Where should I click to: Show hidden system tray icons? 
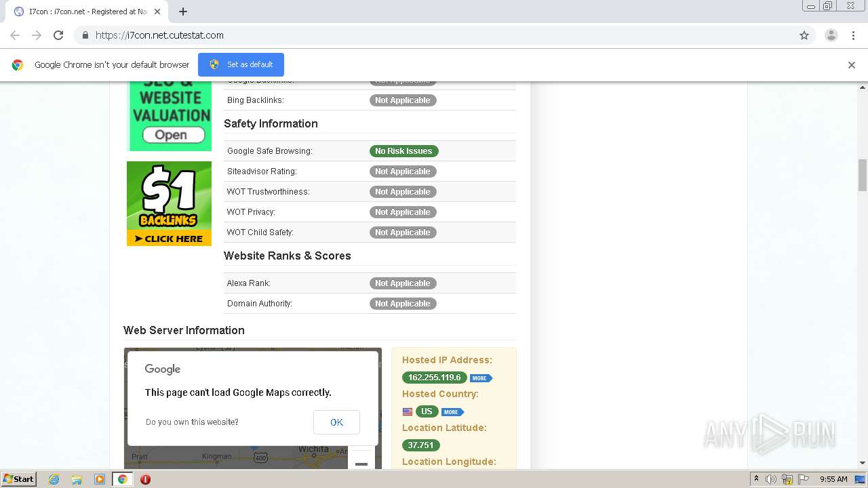[x=757, y=479]
